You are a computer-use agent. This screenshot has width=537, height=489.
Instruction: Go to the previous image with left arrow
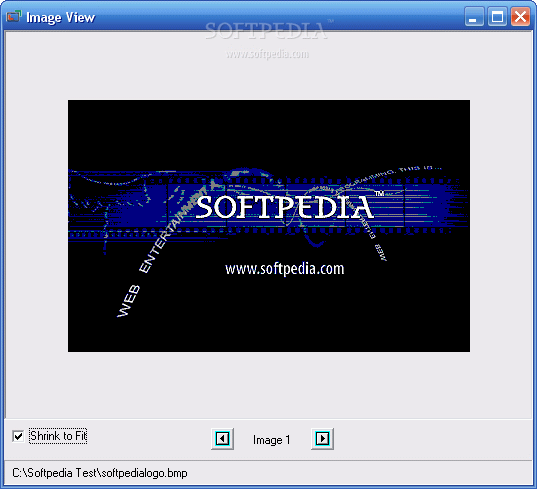click(223, 439)
